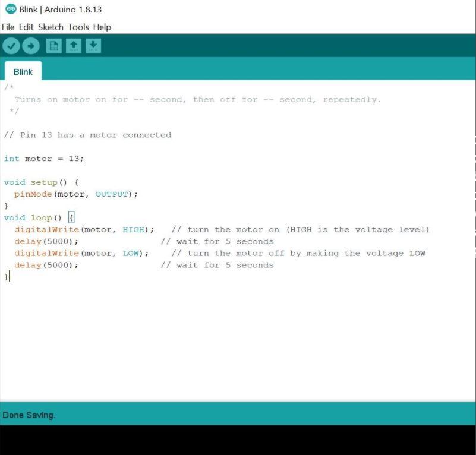
Task: Click the Save sketch icon
Action: click(x=93, y=45)
